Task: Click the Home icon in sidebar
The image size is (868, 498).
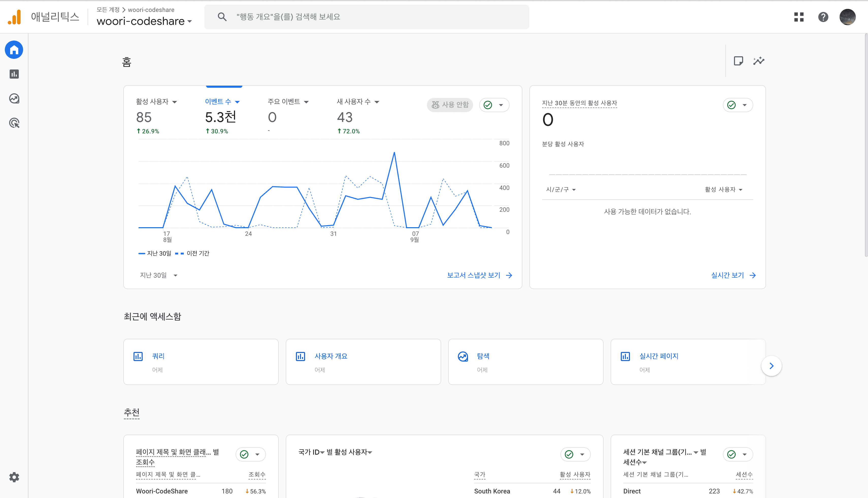Action: [14, 50]
